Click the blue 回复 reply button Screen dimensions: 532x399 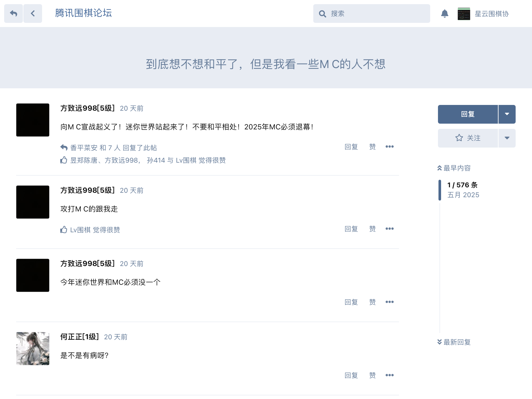[468, 114]
